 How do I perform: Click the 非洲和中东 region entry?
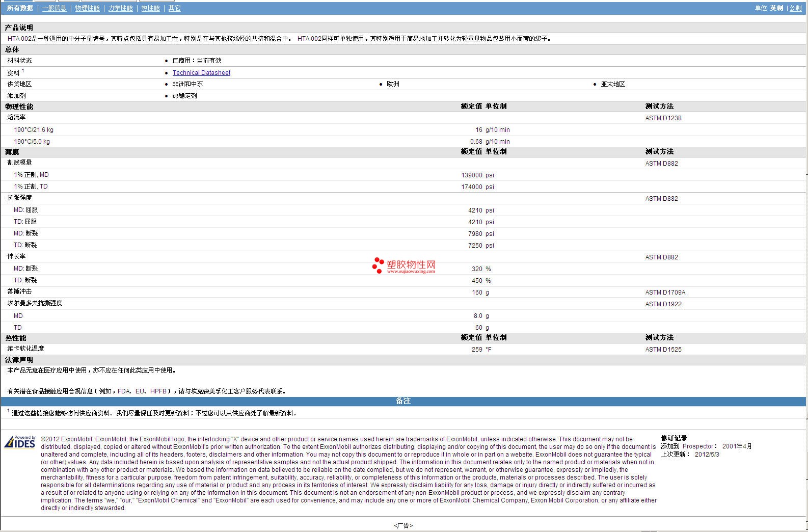click(x=187, y=84)
